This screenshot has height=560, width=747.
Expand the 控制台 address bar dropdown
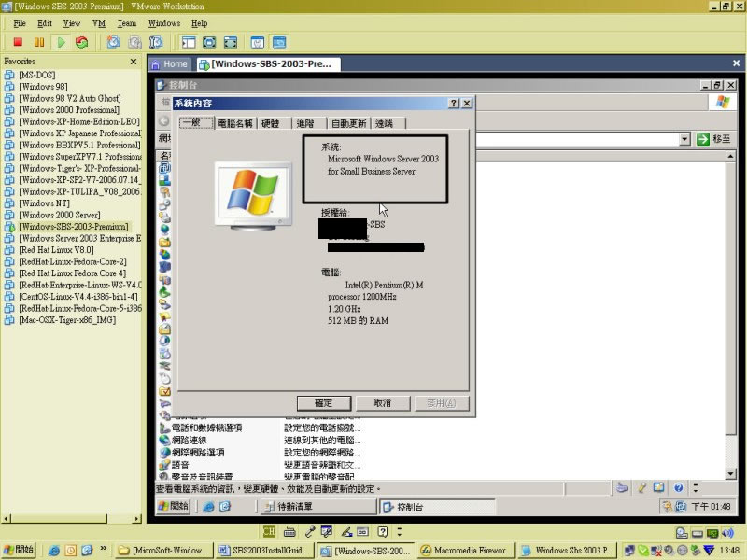click(x=684, y=139)
